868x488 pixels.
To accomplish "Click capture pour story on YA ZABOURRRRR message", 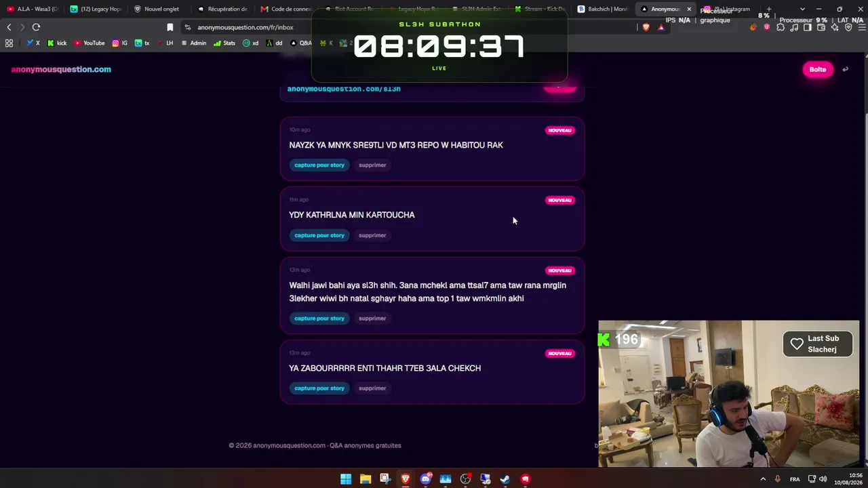I will (x=319, y=388).
